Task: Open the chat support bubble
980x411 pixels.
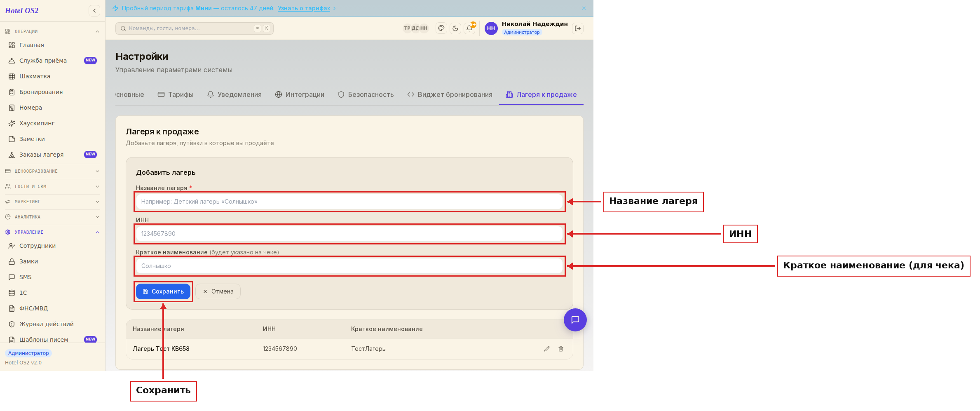Action: (575, 320)
